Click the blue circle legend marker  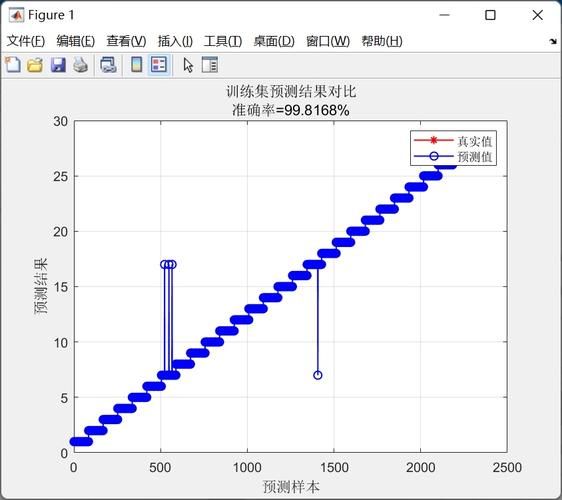pyautogui.click(x=434, y=156)
